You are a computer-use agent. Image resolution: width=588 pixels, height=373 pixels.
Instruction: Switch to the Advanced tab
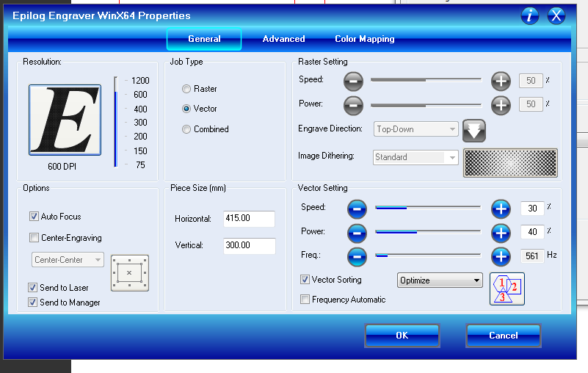[283, 39]
